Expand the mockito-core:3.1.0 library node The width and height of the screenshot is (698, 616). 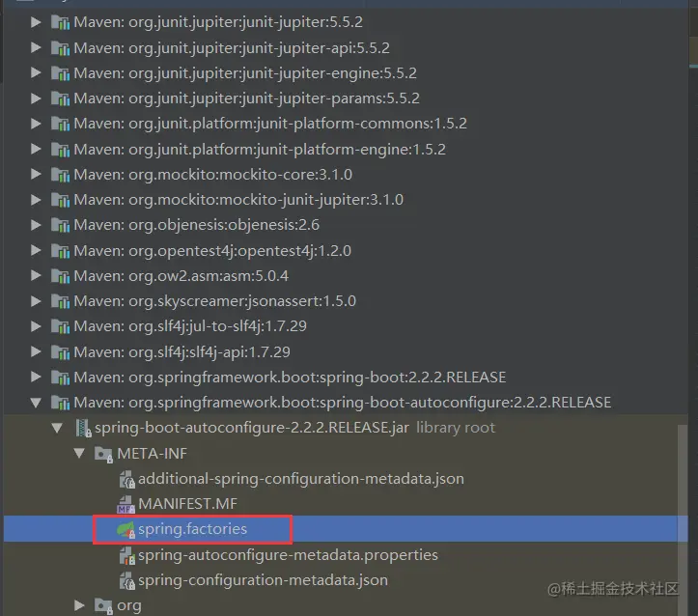pos(36,174)
